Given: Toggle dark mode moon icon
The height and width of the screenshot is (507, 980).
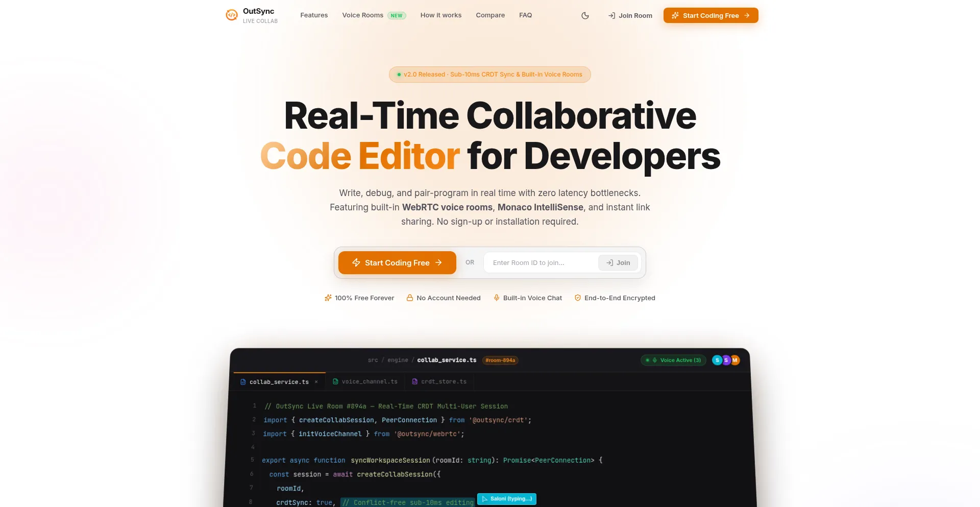Looking at the screenshot, I should tap(585, 16).
